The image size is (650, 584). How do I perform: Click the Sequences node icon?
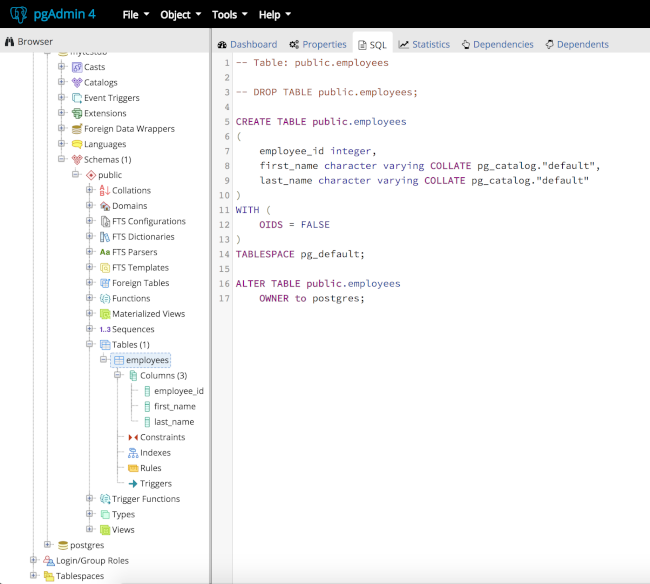tap(104, 329)
